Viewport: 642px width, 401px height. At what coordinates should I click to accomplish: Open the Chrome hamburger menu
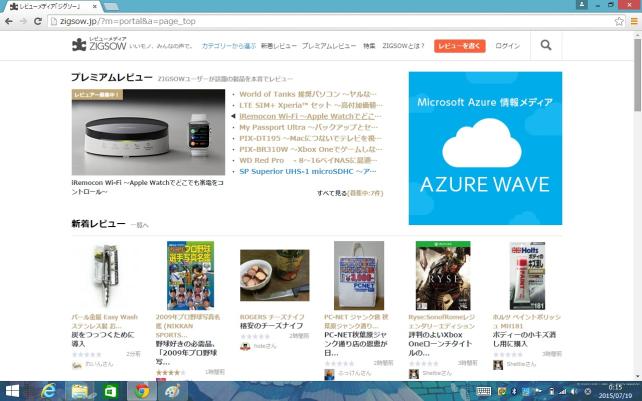point(634,21)
